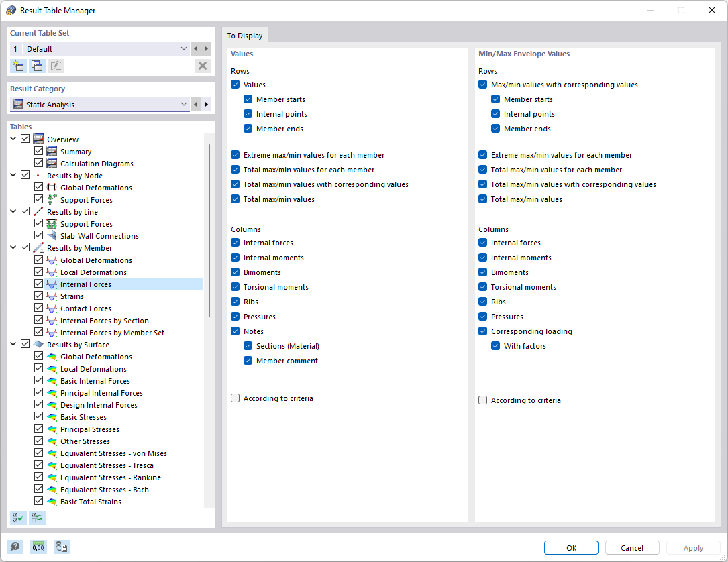The width and height of the screenshot is (728, 562).
Task: Enable According to criteria under Min/Max Envelope
Action: [482, 400]
